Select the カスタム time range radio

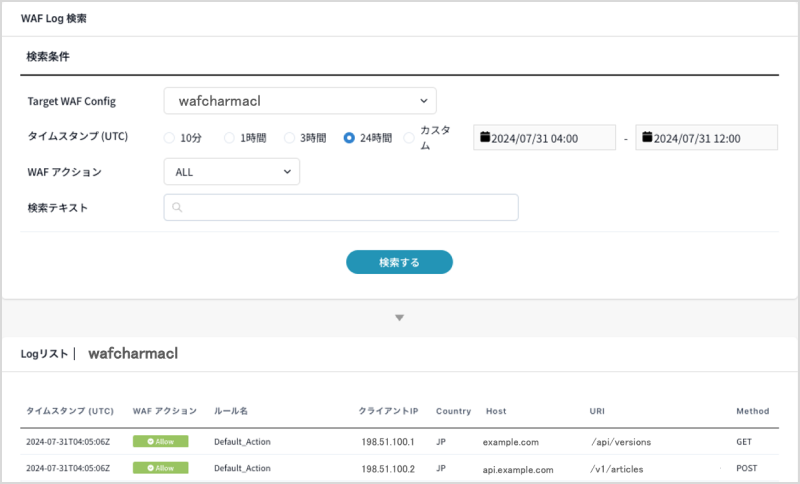[x=409, y=138]
